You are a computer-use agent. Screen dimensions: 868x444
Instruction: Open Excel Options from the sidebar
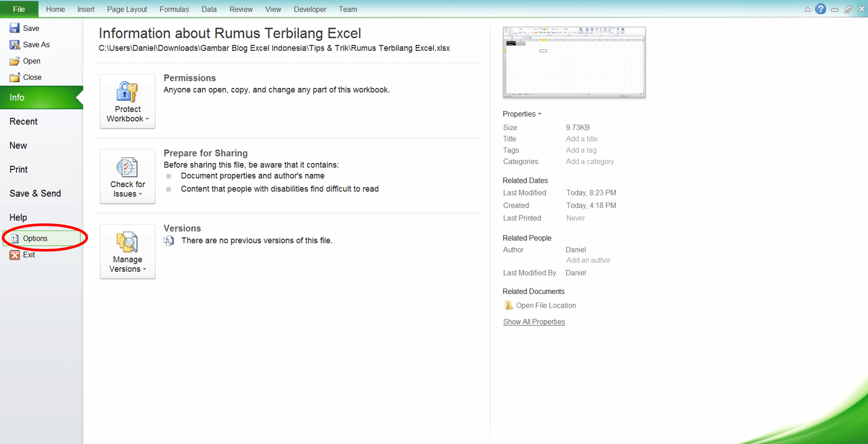click(x=42, y=239)
